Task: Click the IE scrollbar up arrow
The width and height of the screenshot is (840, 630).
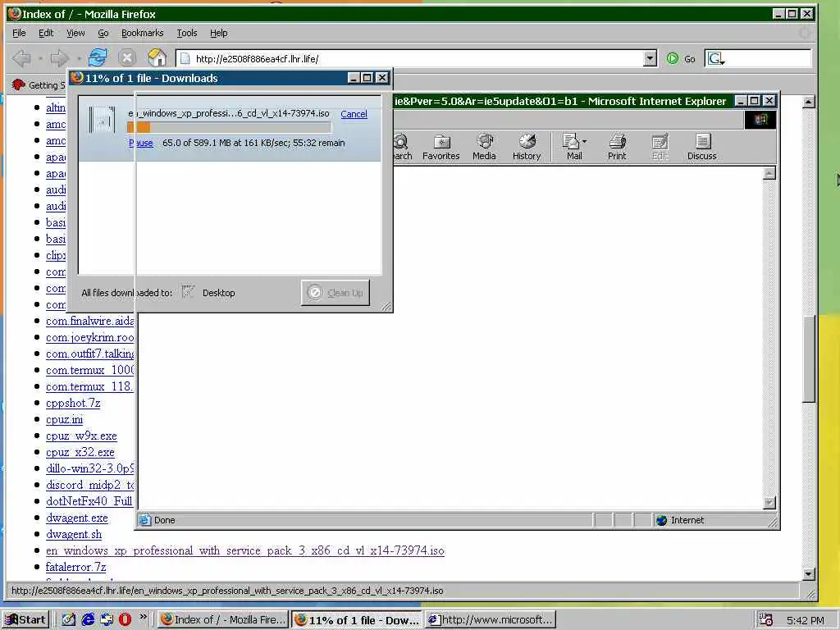Action: click(769, 173)
